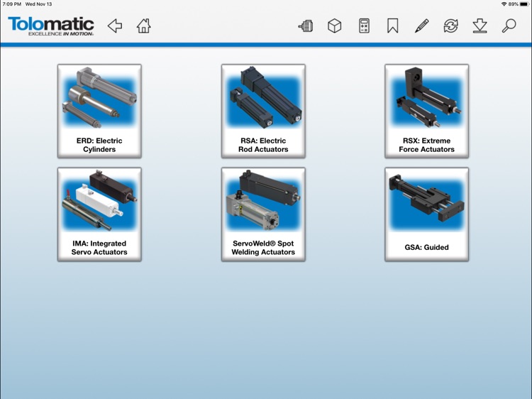Image resolution: width=532 pixels, height=399 pixels.
Task: Open the motor sizing icon
Action: coord(305,26)
